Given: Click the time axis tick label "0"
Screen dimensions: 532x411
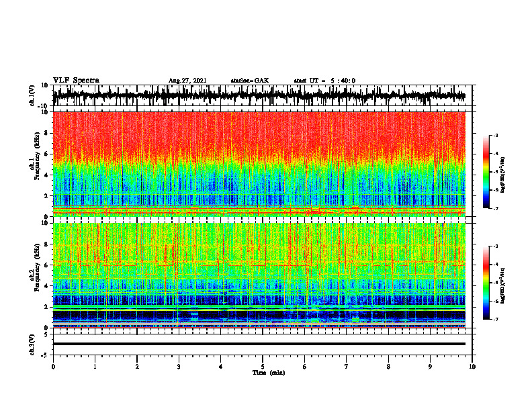Looking at the screenshot, I should tap(53, 367).
